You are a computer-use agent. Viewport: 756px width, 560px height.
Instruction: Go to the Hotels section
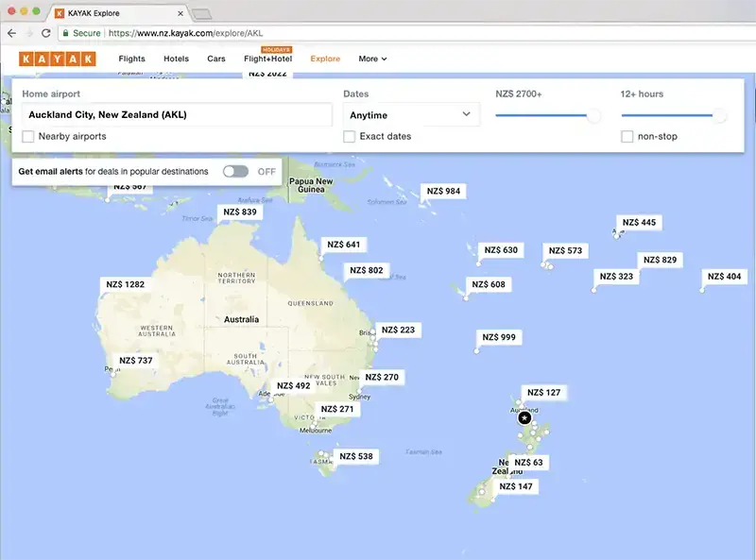click(176, 59)
